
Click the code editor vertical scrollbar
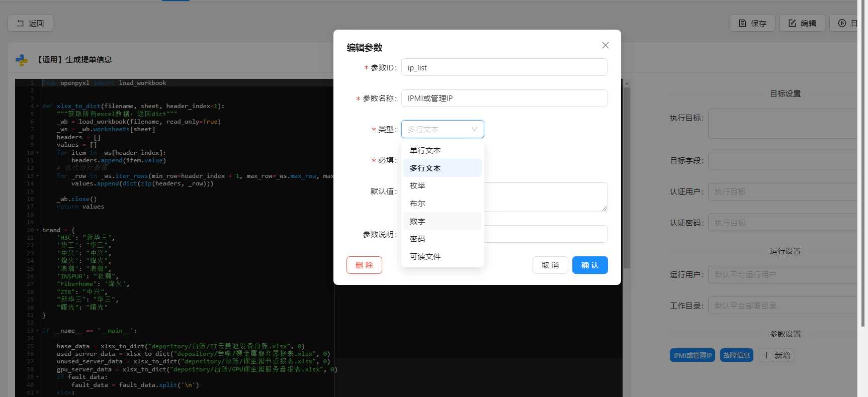pos(627,178)
